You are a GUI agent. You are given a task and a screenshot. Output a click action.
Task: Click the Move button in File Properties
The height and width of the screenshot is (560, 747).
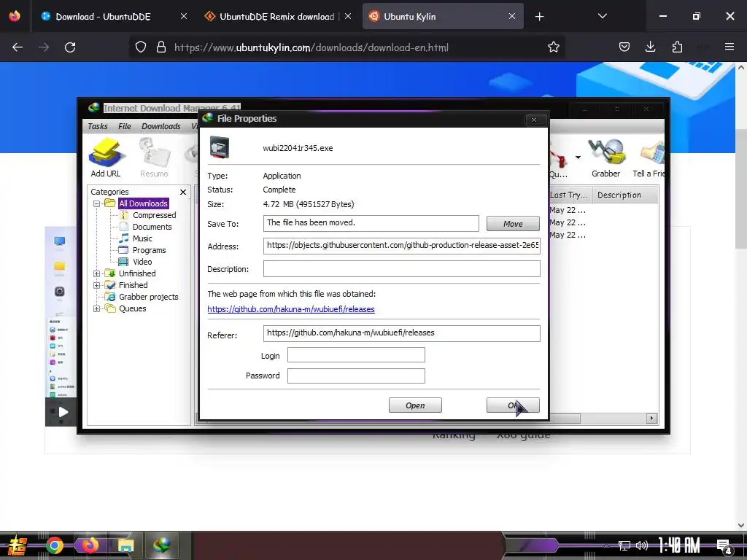point(513,224)
